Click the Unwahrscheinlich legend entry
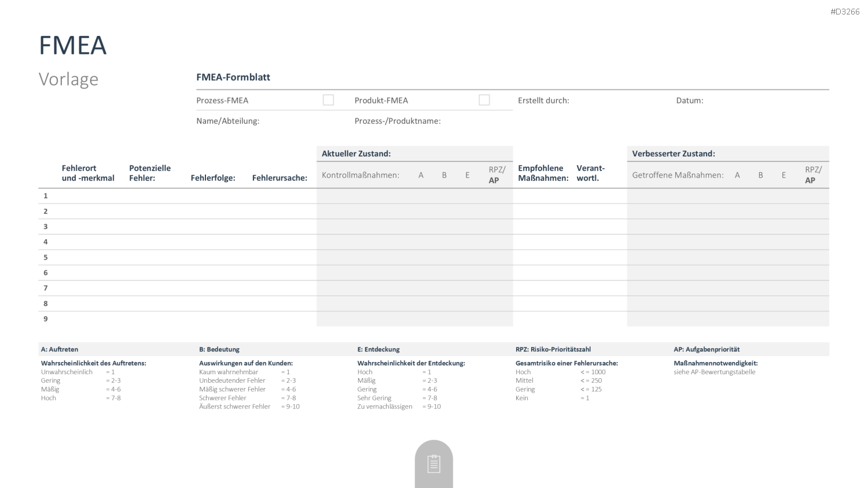The height and width of the screenshot is (488, 868). (67, 372)
